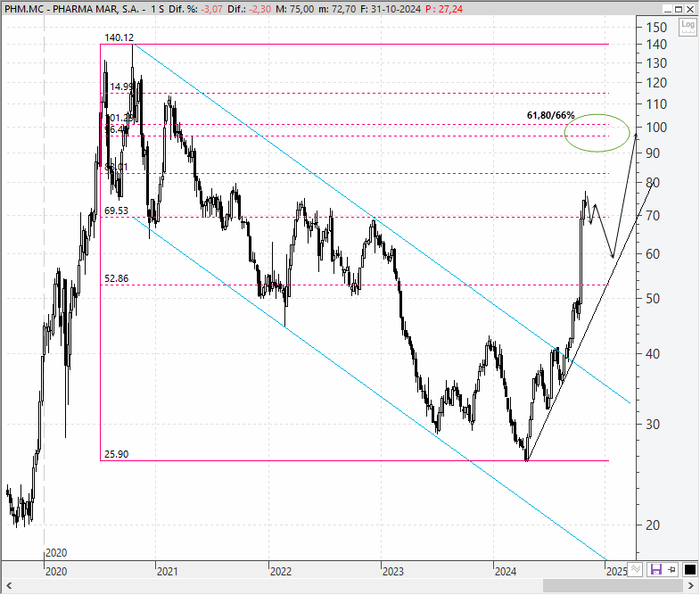700x595 pixels.
Task: Click the purple floppy disk save icon
Action: click(655, 569)
